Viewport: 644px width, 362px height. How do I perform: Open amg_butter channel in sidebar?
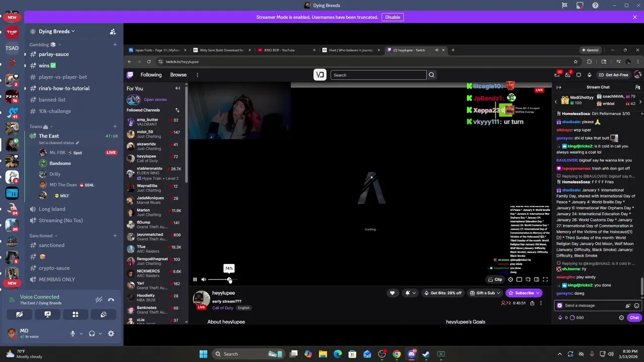pyautogui.click(x=155, y=122)
